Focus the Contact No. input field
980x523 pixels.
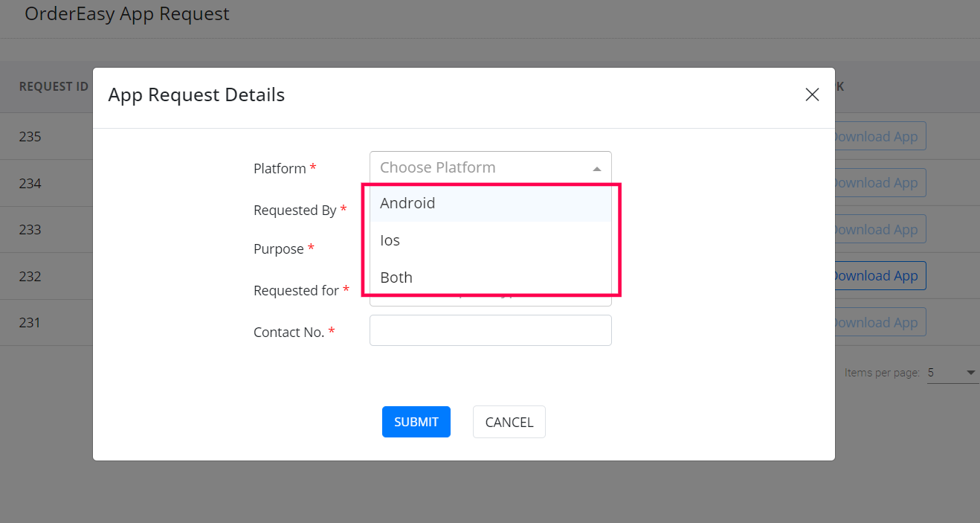pos(490,330)
